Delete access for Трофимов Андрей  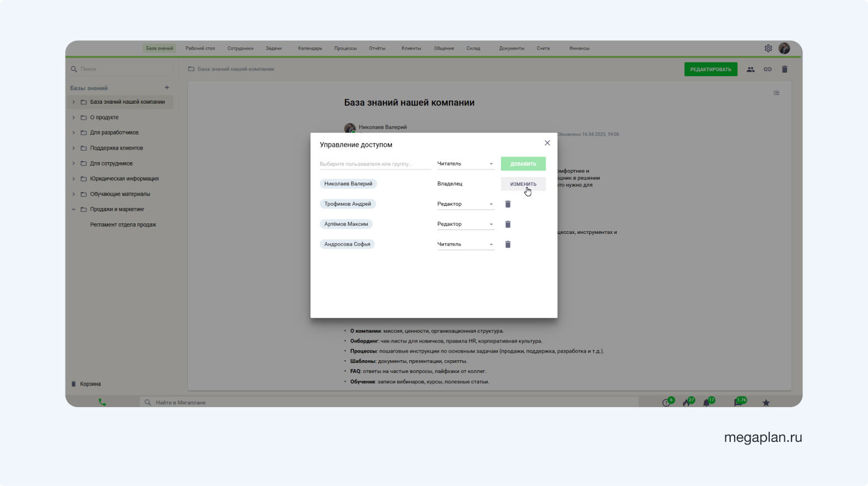[x=508, y=204]
